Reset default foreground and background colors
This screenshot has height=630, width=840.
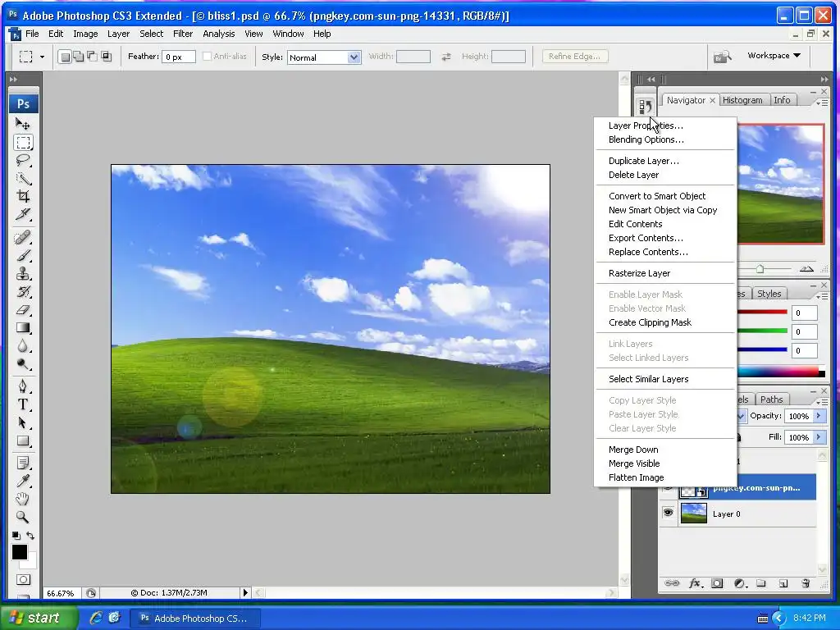[x=16, y=535]
